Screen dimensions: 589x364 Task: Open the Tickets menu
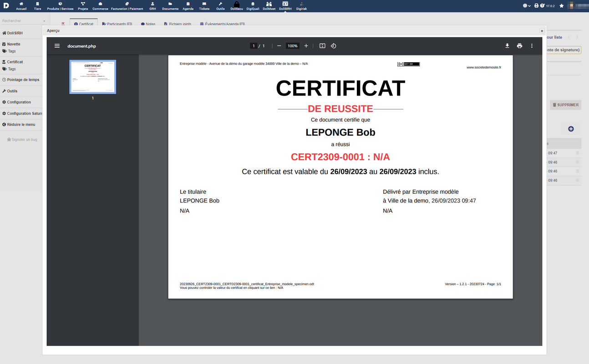pyautogui.click(x=204, y=6)
